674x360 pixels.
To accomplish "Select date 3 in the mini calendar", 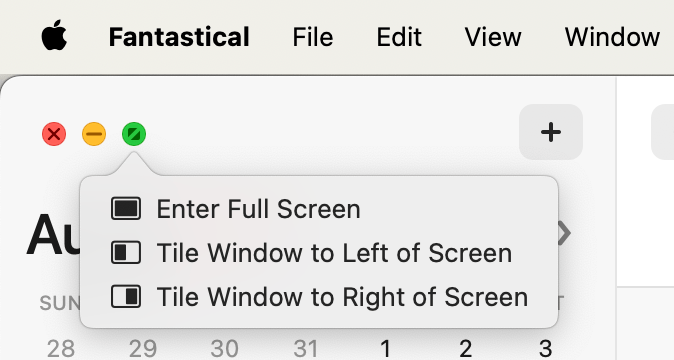I will tap(545, 349).
